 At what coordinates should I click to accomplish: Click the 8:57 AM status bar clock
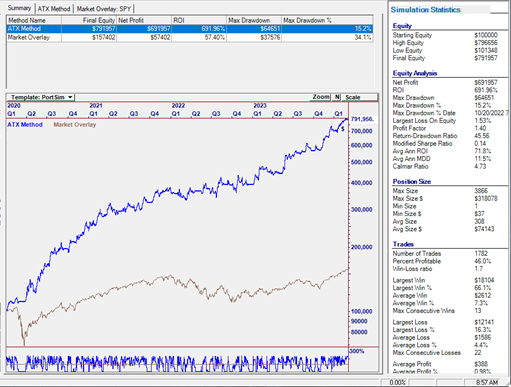point(487,382)
